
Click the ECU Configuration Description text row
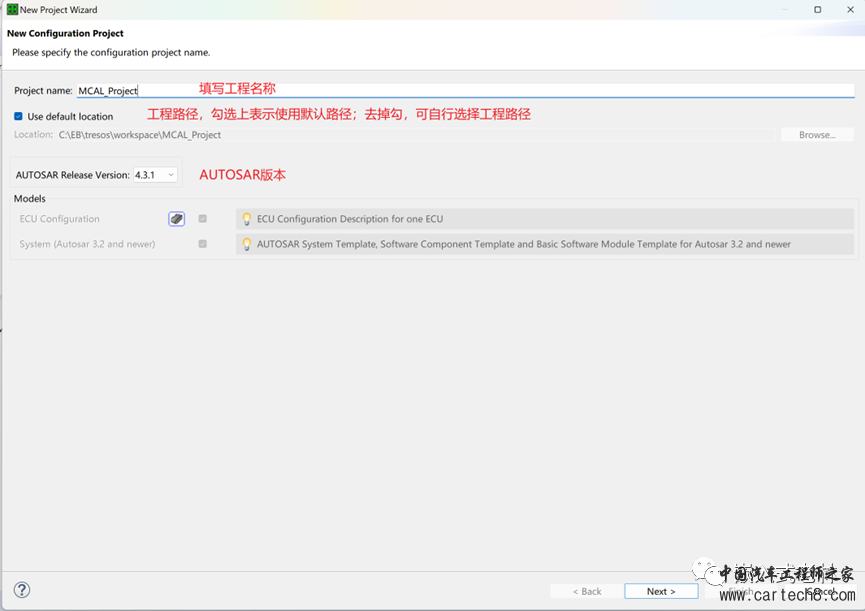pos(545,219)
